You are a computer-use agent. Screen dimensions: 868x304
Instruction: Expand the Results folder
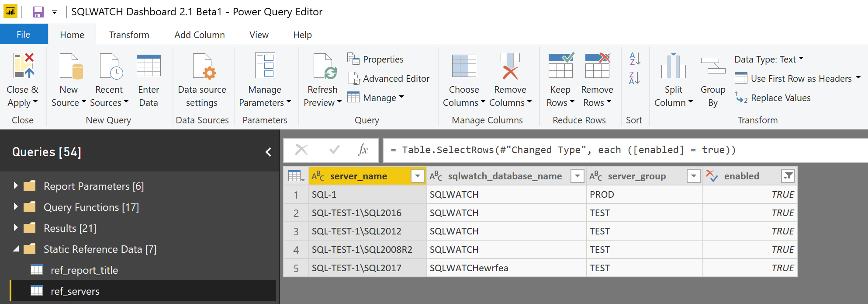click(16, 227)
